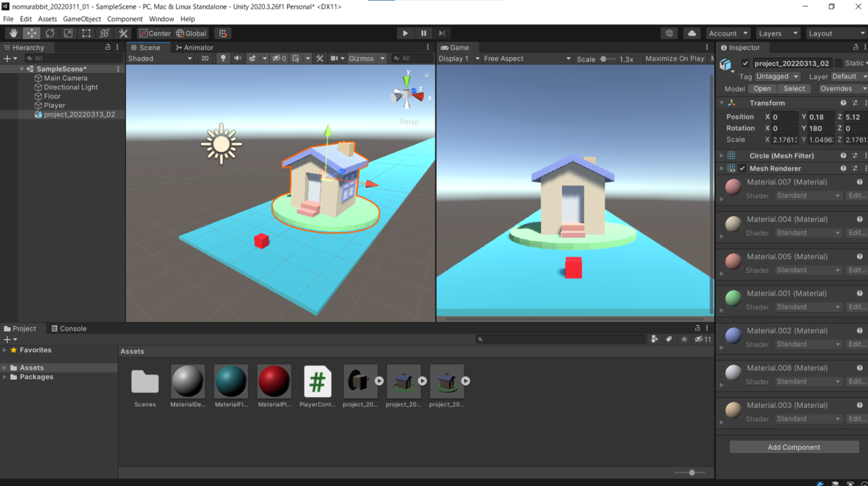
Task: Toggle scene audio speaker icon
Action: click(x=237, y=59)
